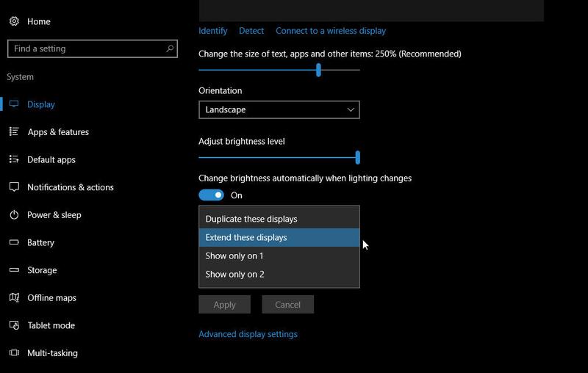Select the Apps & features list icon
The height and width of the screenshot is (373, 588).
tap(14, 131)
